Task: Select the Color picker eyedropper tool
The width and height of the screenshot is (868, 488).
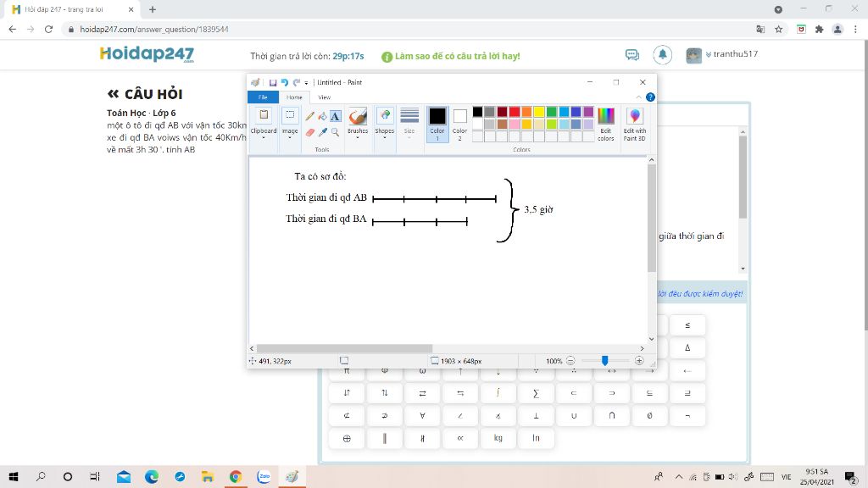Action: (x=323, y=131)
